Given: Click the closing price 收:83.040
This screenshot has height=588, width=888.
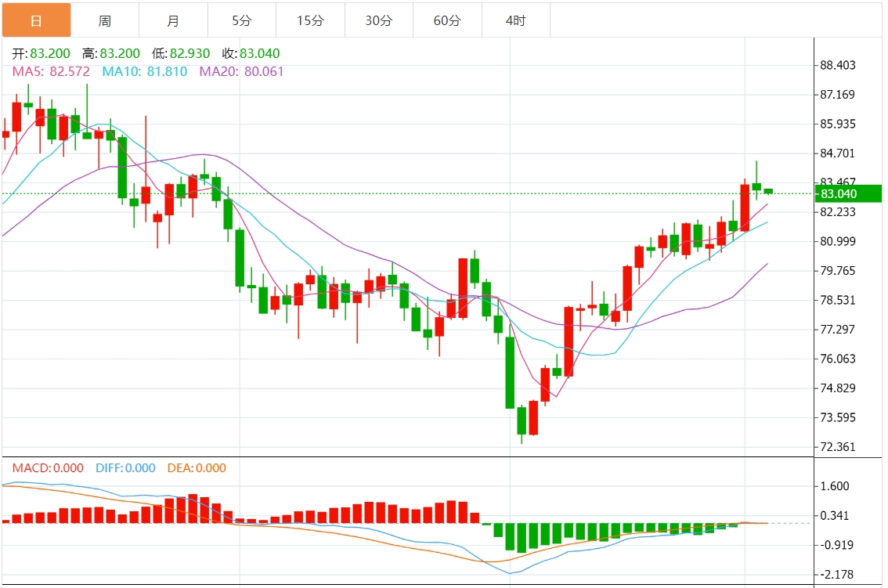Looking at the screenshot, I should tap(251, 53).
